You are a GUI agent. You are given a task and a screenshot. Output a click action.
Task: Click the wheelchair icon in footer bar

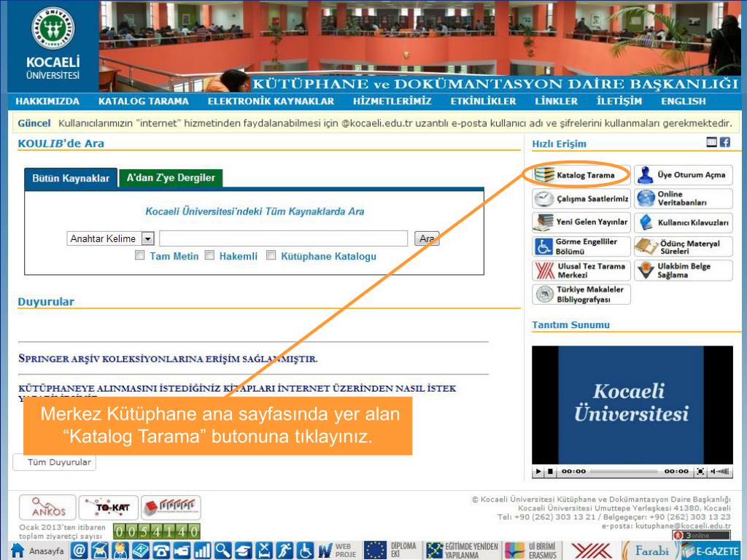click(305, 551)
